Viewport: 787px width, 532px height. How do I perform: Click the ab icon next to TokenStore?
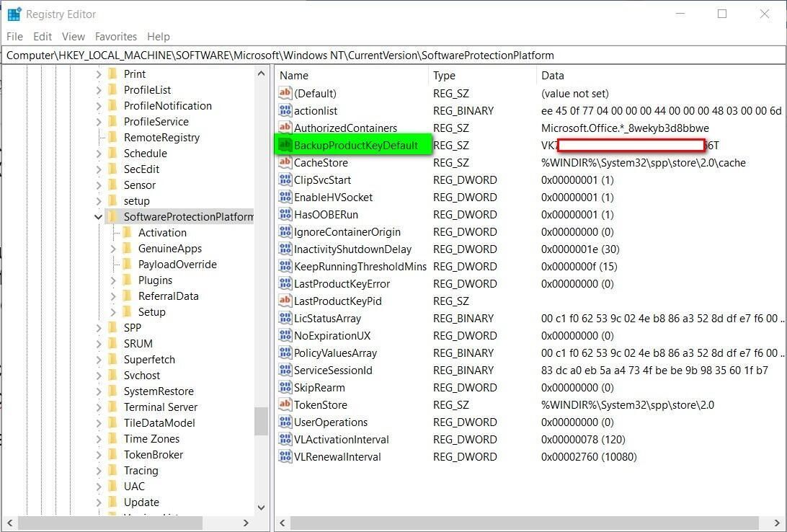click(284, 404)
